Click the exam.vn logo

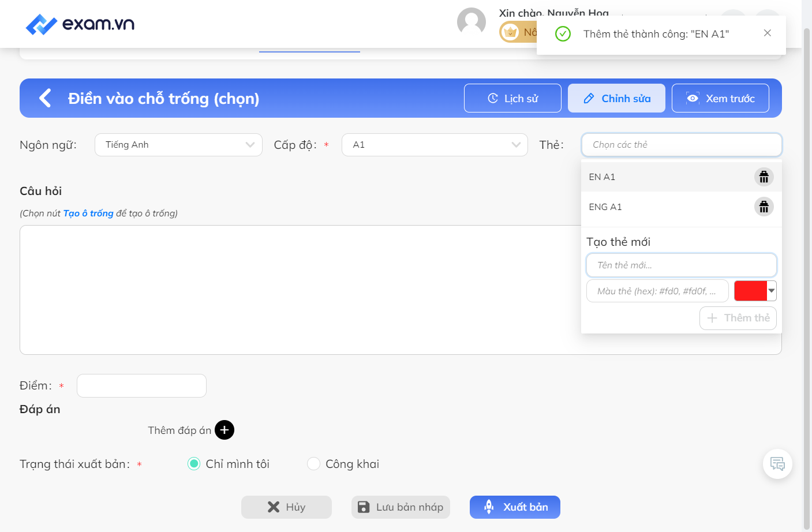click(x=80, y=24)
